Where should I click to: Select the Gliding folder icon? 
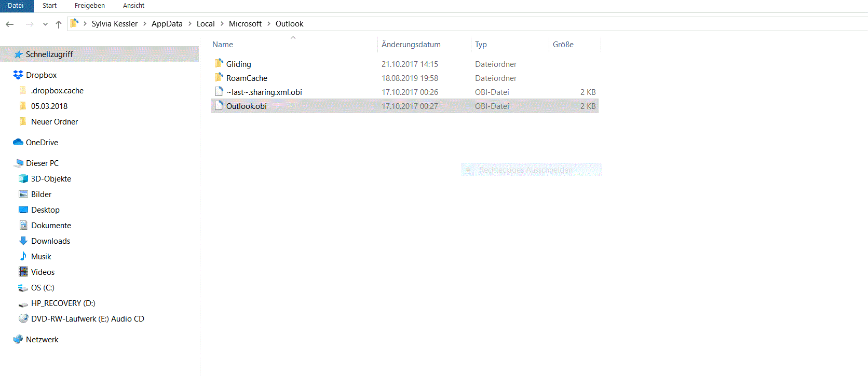219,63
